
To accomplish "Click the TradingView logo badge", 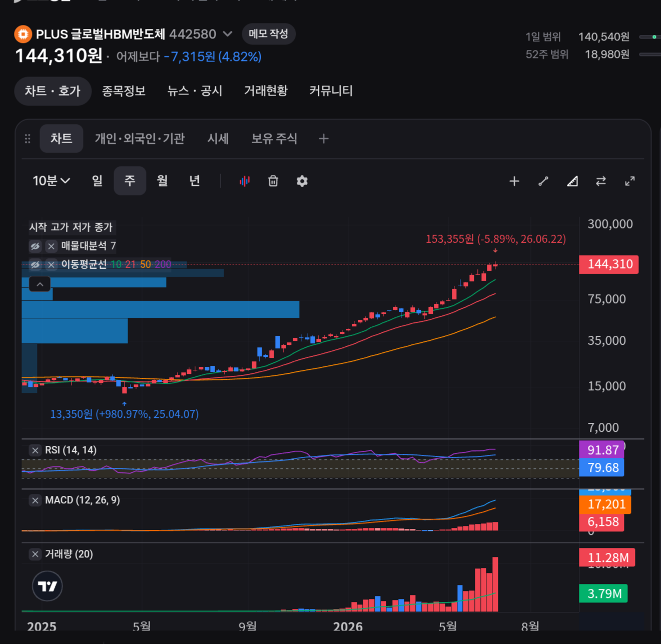I will (48, 586).
